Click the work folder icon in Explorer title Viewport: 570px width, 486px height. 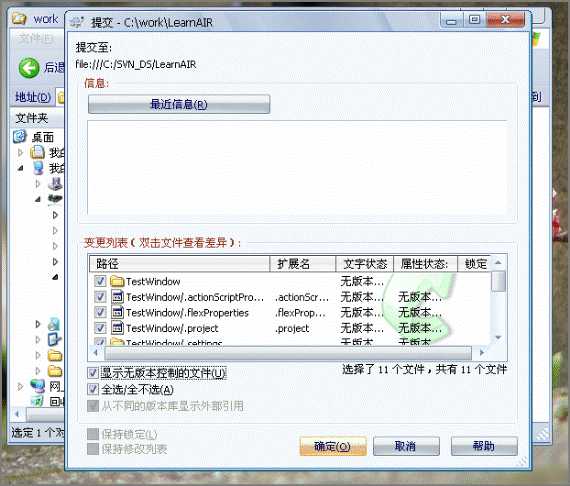pos(19,18)
